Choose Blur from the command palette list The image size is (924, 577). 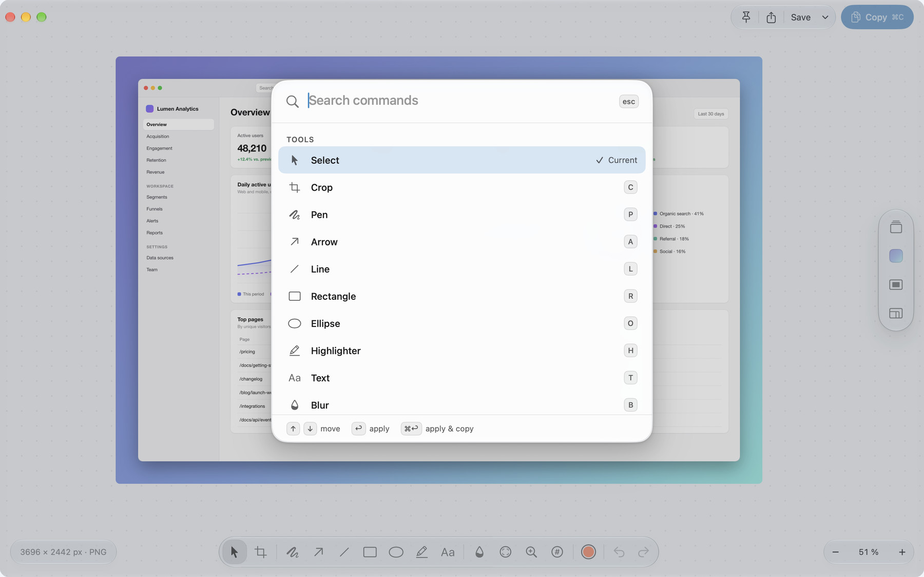[461, 404]
